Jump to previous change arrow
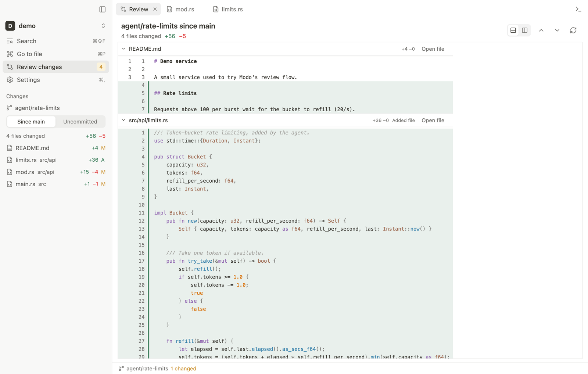 click(541, 30)
